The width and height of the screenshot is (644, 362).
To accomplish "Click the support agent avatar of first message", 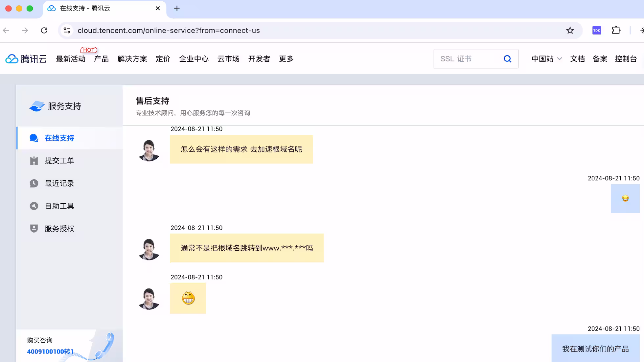I will point(149,150).
